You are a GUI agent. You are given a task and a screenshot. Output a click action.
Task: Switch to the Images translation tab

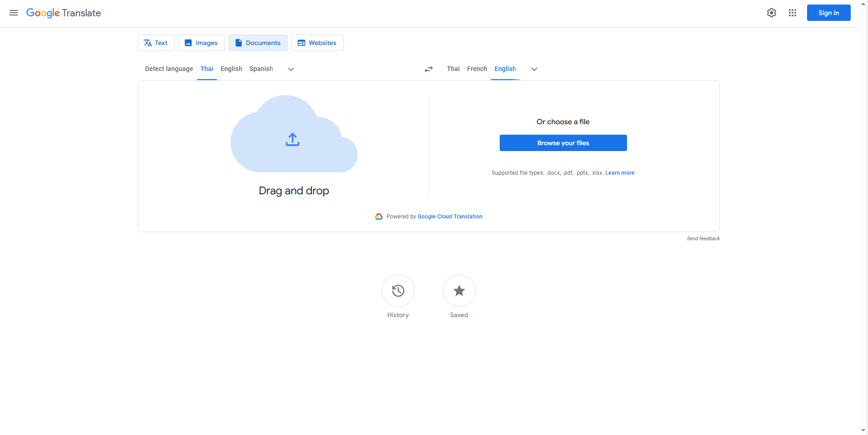201,42
